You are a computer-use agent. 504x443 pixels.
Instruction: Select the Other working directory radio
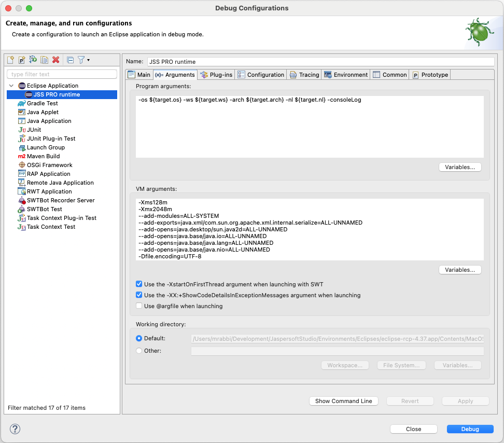click(x=139, y=351)
